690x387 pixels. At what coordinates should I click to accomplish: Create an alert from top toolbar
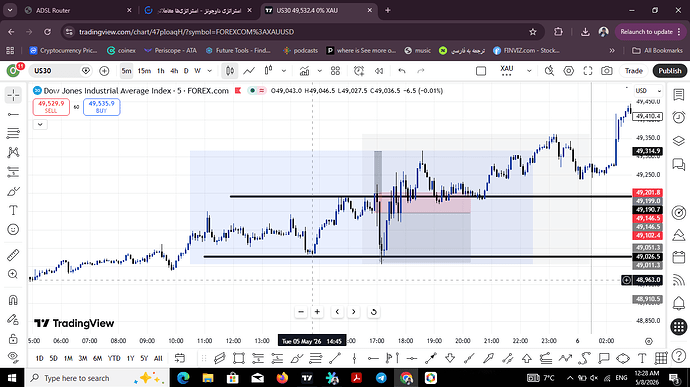[x=359, y=71]
